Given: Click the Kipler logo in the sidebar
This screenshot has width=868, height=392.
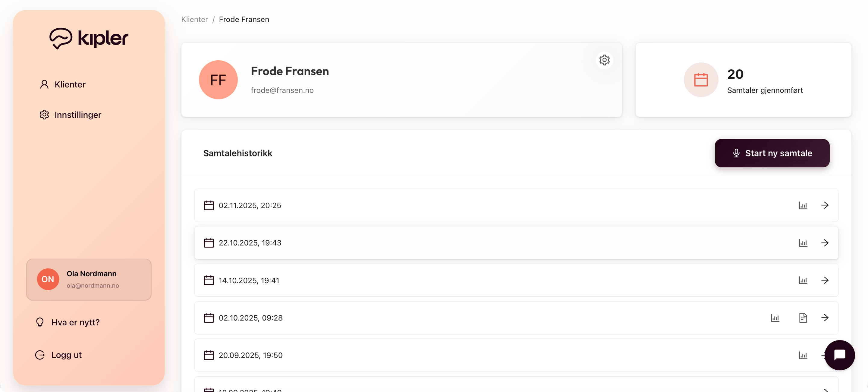Looking at the screenshot, I should [x=89, y=38].
